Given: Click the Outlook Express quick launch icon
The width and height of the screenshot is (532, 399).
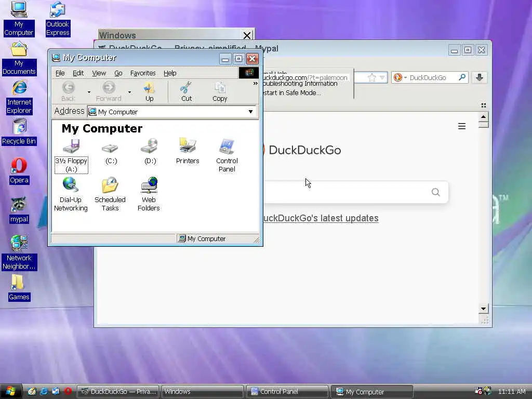Looking at the screenshot, I should pyautogui.click(x=56, y=391).
